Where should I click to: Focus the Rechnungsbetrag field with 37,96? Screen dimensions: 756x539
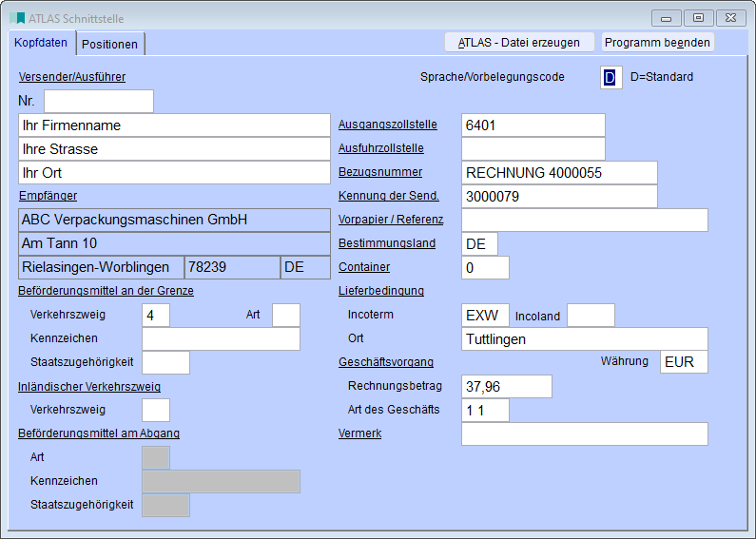click(506, 386)
